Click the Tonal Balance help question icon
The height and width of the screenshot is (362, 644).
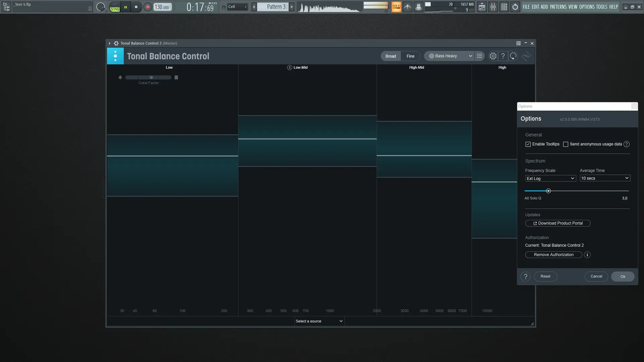click(x=503, y=56)
